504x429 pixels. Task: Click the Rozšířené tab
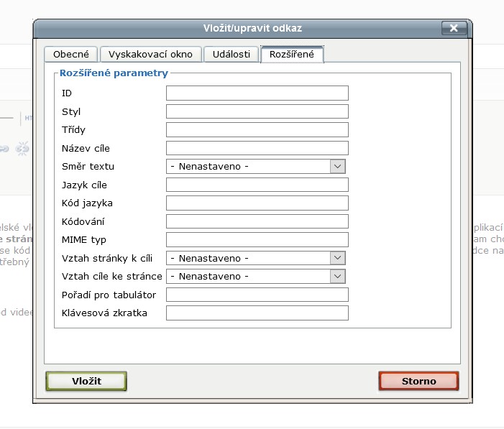[292, 55]
